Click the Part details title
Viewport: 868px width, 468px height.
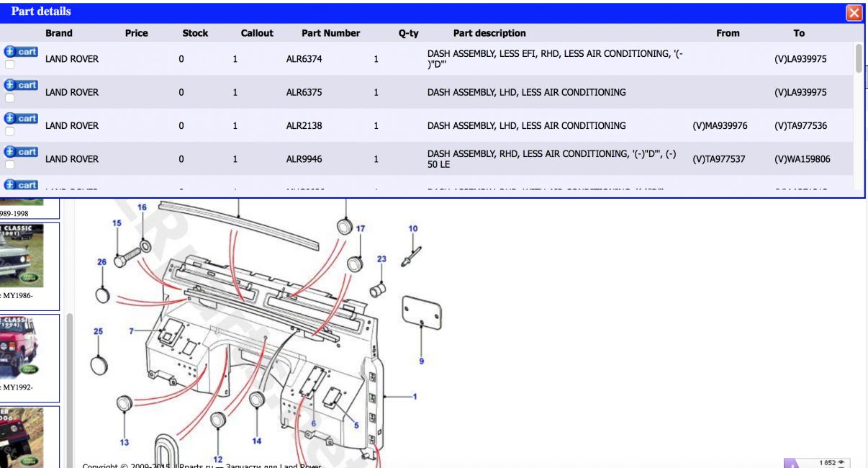(x=41, y=12)
